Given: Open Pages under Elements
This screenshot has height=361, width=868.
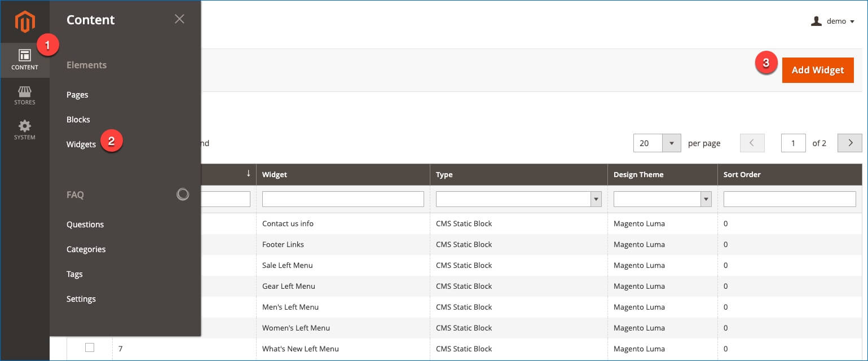Looking at the screenshot, I should pyautogui.click(x=77, y=94).
